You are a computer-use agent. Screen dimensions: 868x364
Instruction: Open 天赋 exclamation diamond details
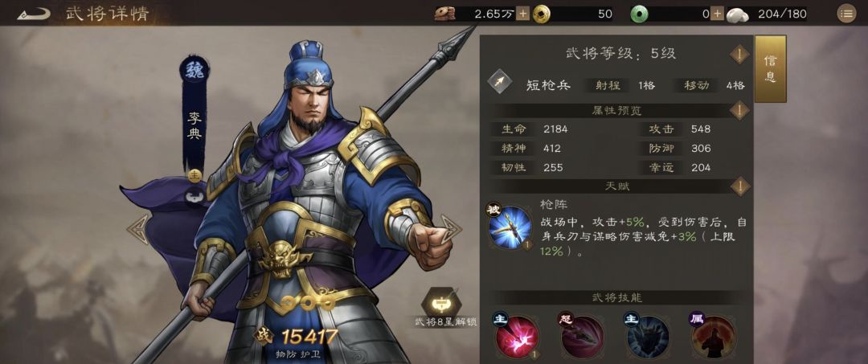(739, 186)
